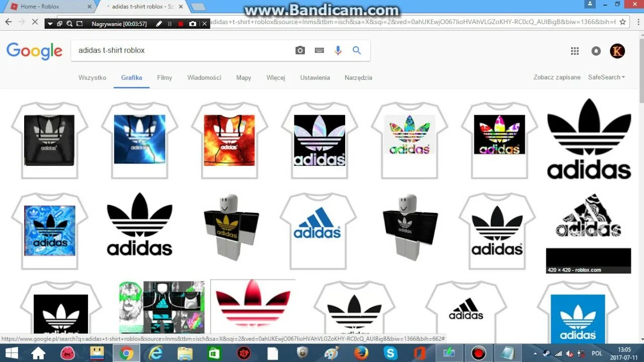This screenshot has height=362, width=644.
Task: Click the browser back arrow
Action: (x=8, y=22)
